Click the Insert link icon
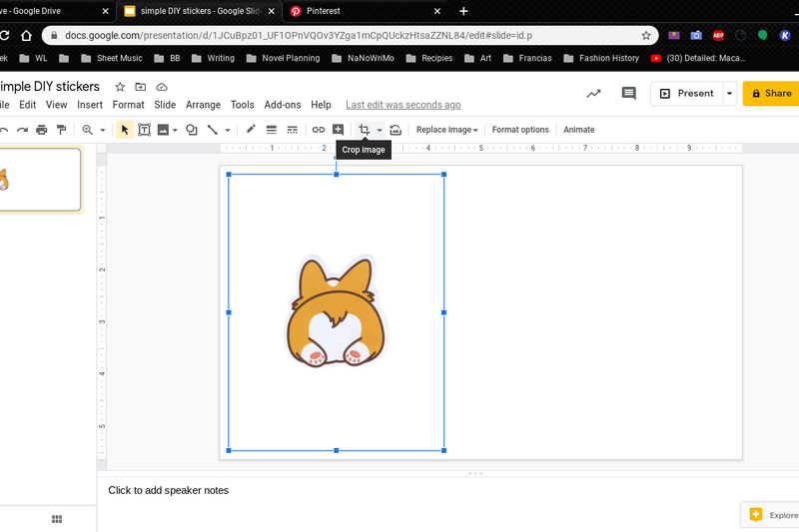799x532 pixels. point(319,130)
